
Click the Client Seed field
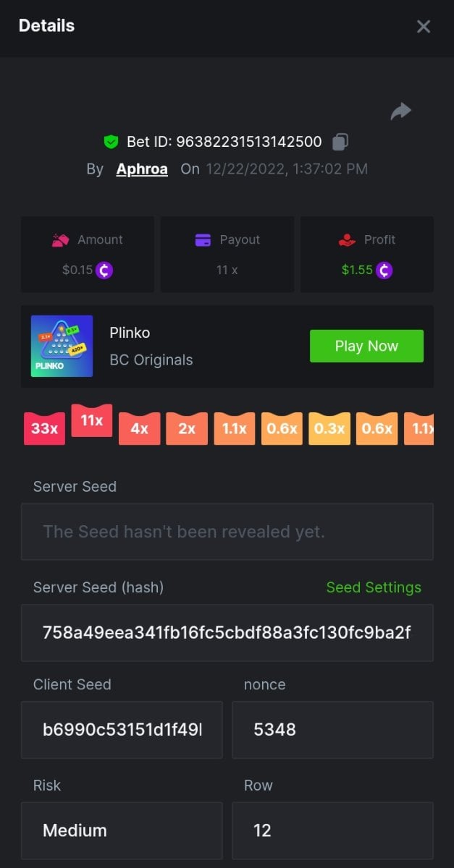(x=122, y=729)
